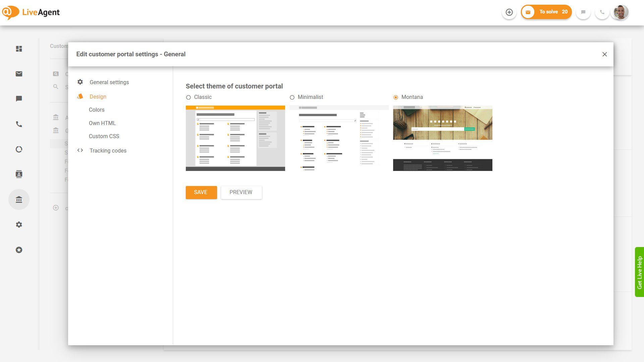Click the To solve 20 button
The image size is (644, 362).
[x=546, y=12]
